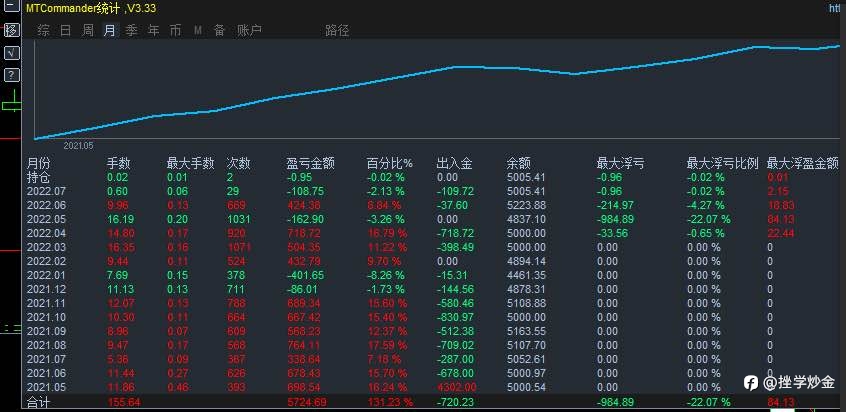Viewport: 846px width, 412px height.
Task: Click the 最大手数 column header
Action: coord(190,163)
